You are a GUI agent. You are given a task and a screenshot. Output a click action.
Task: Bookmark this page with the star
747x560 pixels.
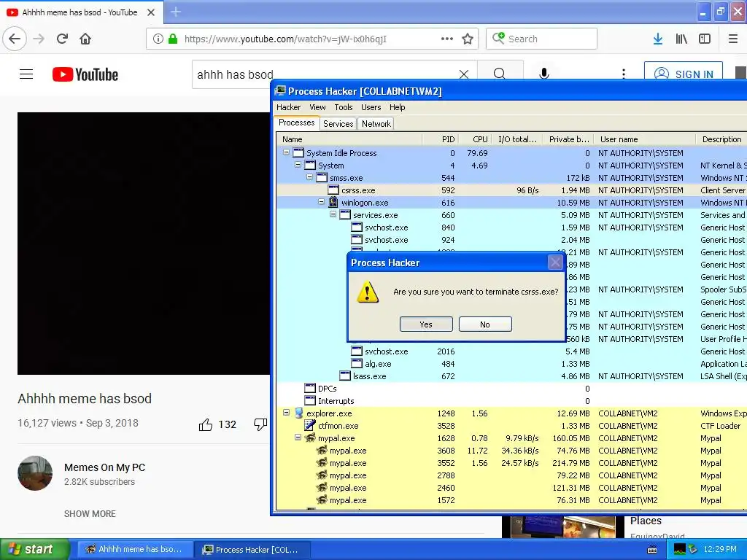point(468,39)
